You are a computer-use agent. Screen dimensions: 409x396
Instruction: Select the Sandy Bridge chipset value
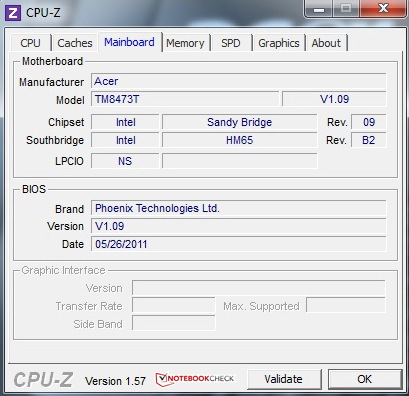pyautogui.click(x=240, y=122)
